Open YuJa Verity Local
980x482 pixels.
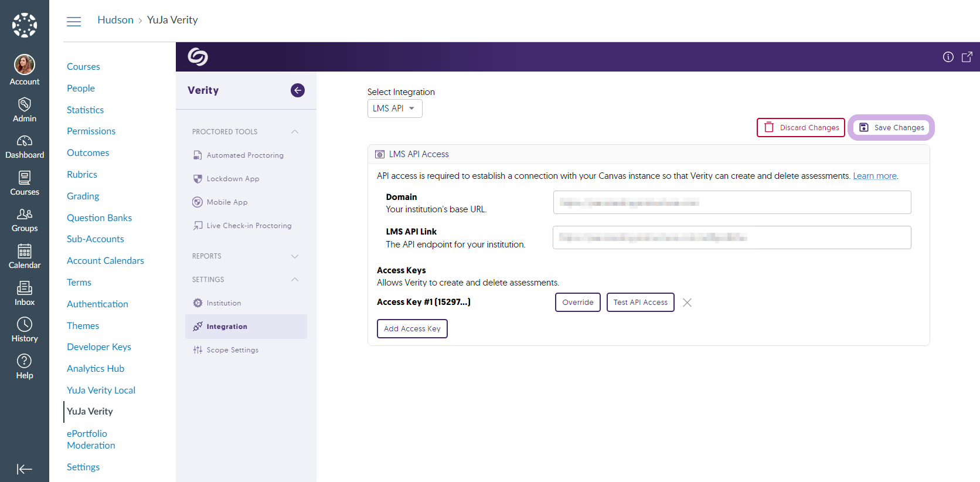tap(101, 391)
